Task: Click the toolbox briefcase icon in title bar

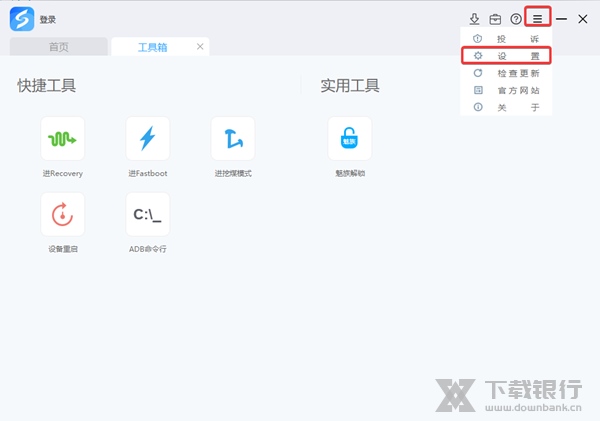Action: point(495,19)
